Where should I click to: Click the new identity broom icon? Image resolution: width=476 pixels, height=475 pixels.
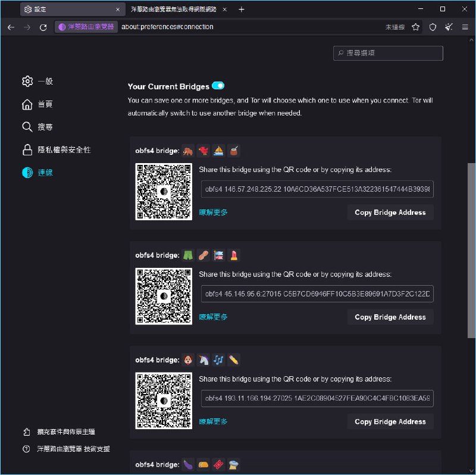449,27
